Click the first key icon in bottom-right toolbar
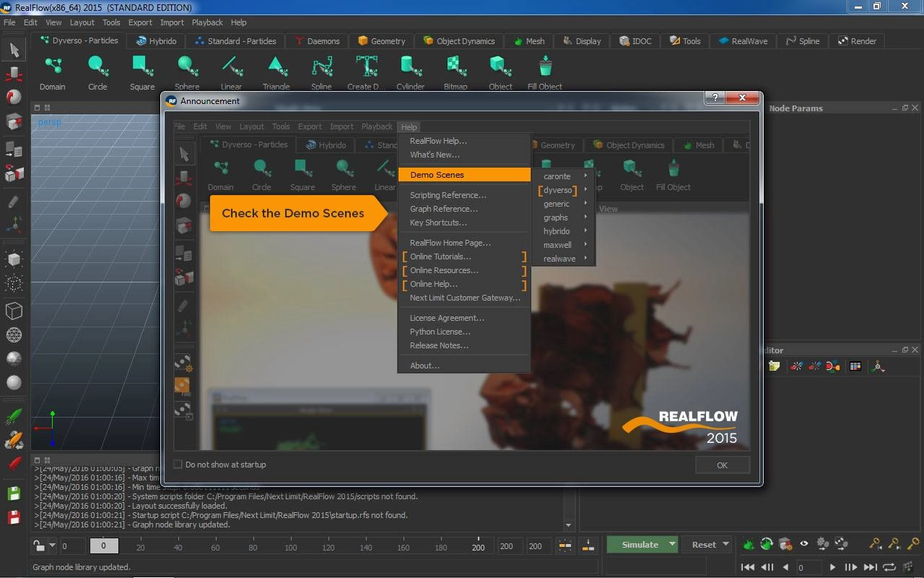Image resolution: width=924 pixels, height=578 pixels. point(875,544)
